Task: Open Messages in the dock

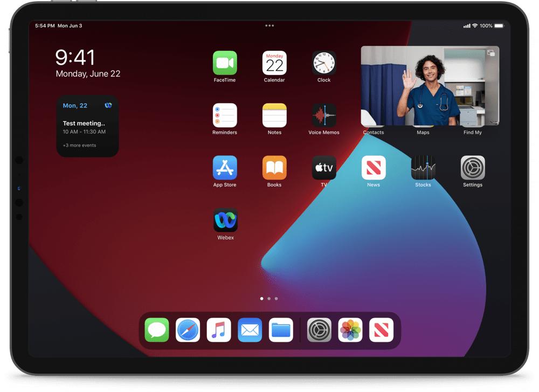Action: pyautogui.click(x=157, y=330)
